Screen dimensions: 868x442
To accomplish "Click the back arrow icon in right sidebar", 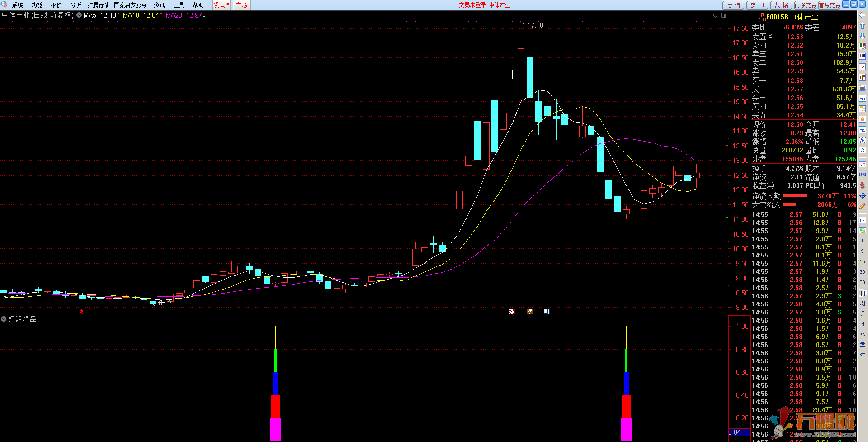I will [x=863, y=15].
